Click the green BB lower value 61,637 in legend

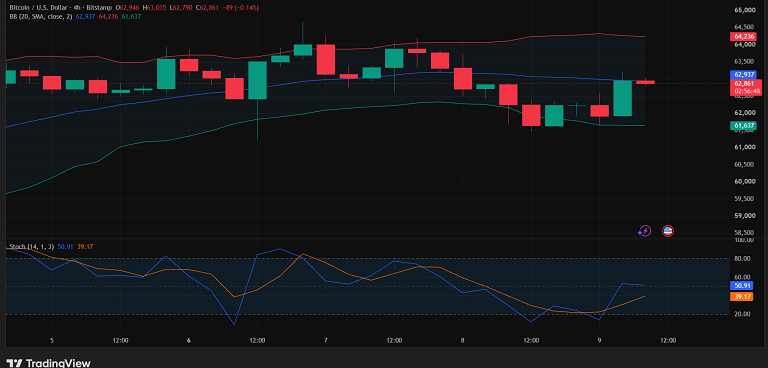[x=131, y=16]
